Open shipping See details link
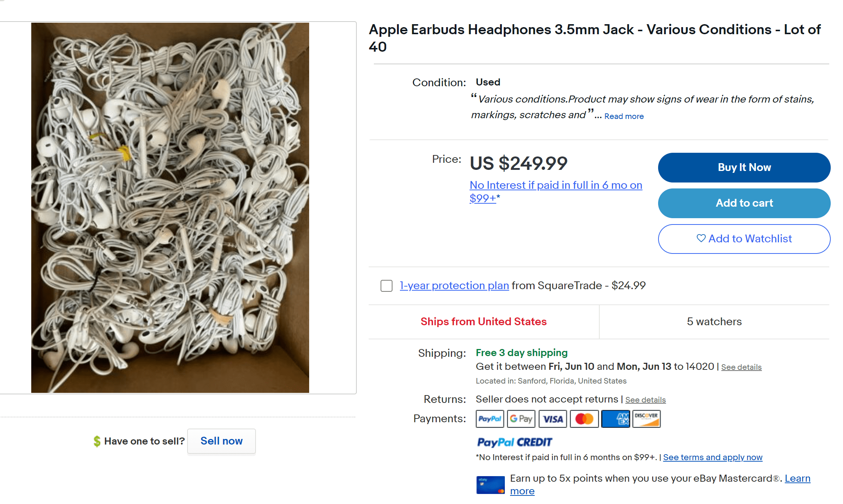The height and width of the screenshot is (504, 843). (741, 367)
